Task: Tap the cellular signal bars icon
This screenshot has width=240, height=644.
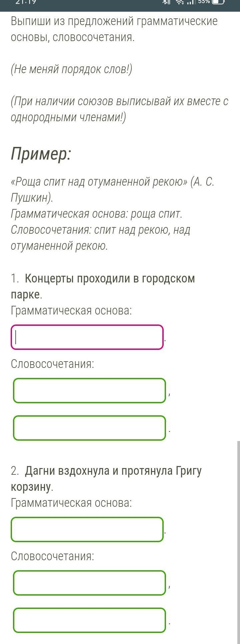Action: point(190,2)
